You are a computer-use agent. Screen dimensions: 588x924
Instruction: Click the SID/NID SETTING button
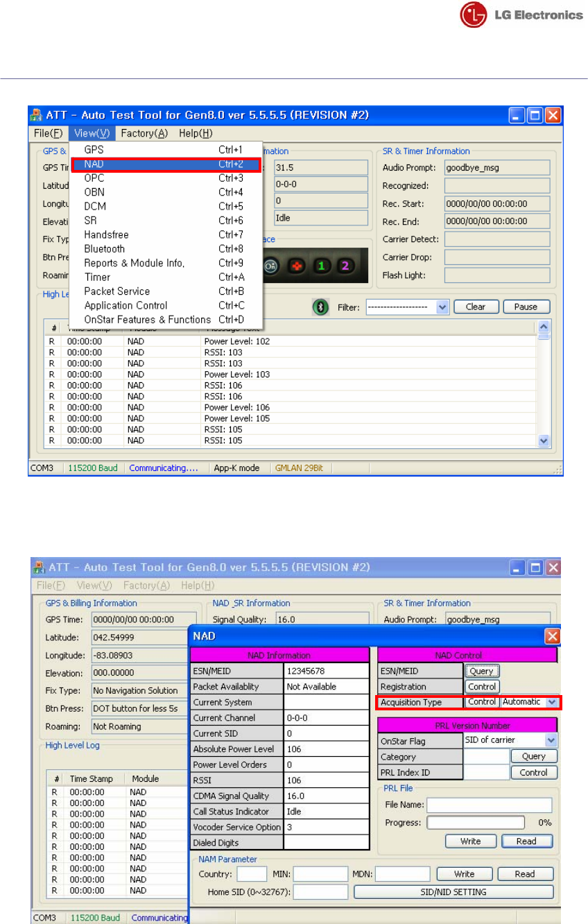(453, 892)
